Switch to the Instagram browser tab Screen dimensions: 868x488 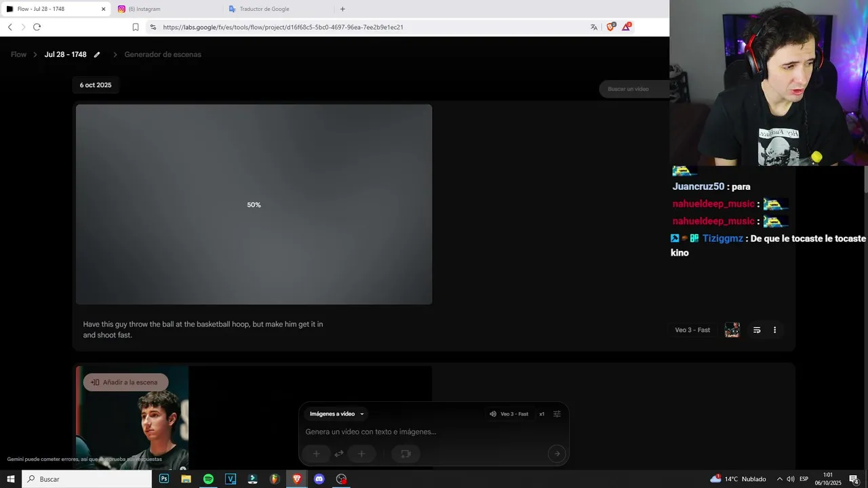[x=167, y=9]
